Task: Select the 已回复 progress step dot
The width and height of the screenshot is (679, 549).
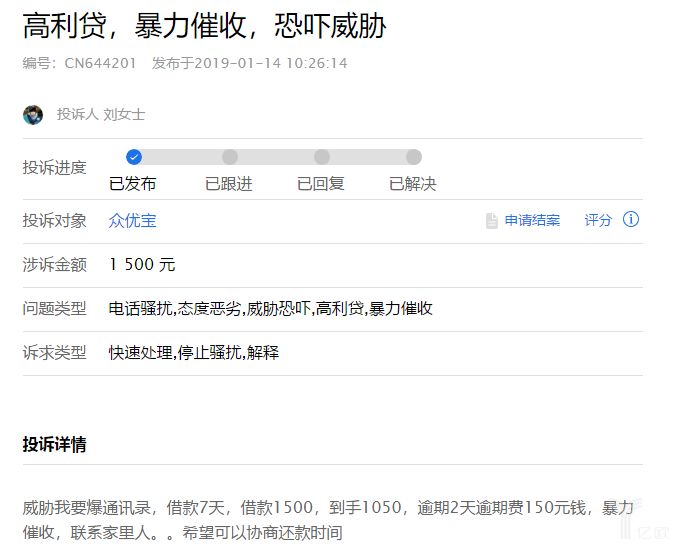Action: 322,157
